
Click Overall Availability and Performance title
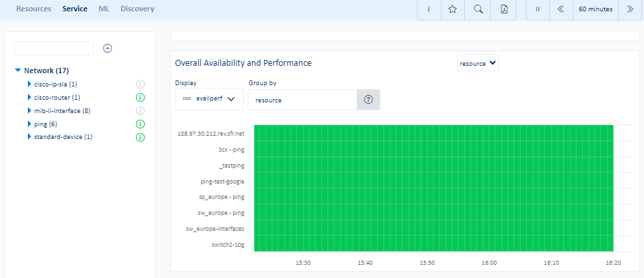coord(243,63)
